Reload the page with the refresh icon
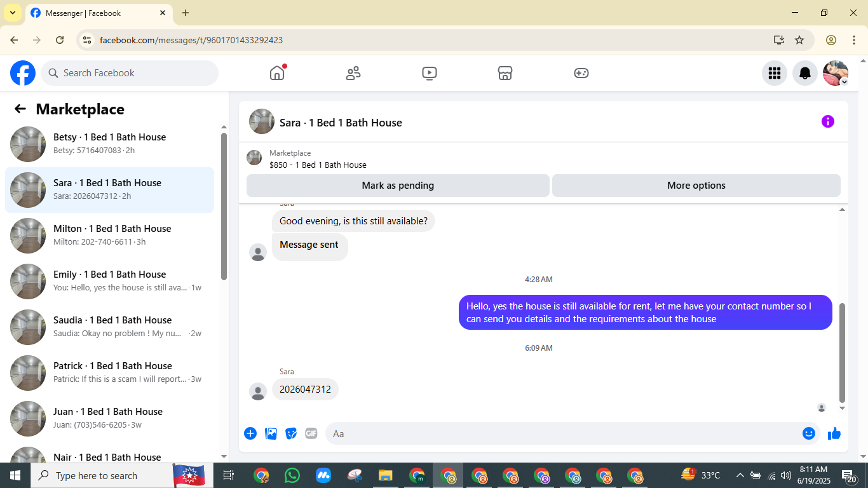868x488 pixels. tap(60, 40)
